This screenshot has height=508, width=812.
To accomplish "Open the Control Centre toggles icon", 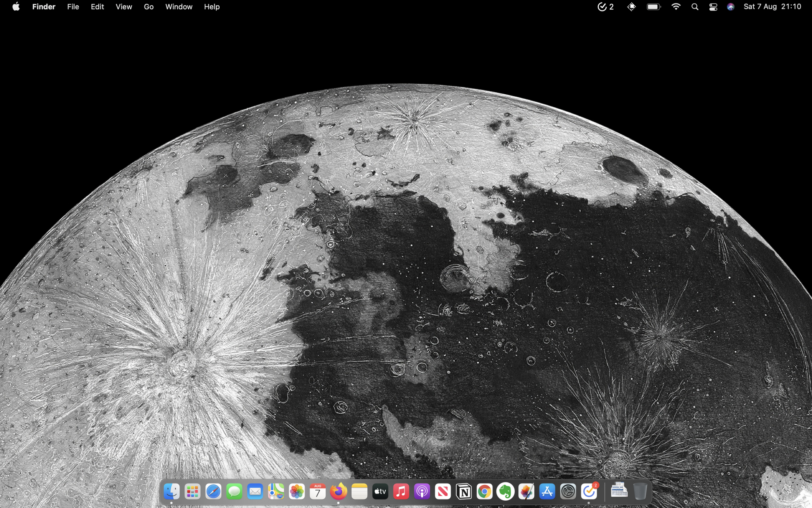I will 713,7.
